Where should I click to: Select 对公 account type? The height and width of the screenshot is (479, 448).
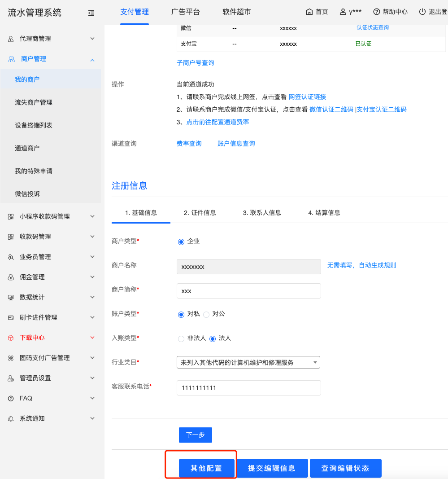206,315
